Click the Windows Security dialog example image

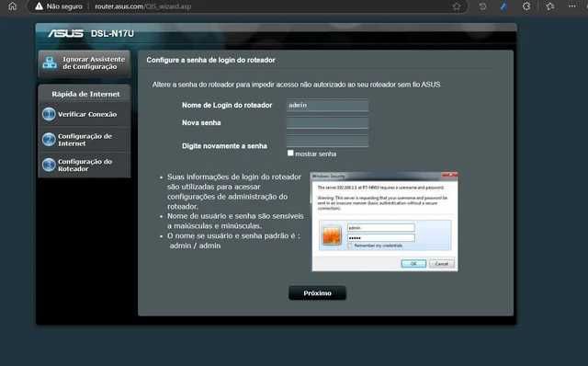[384, 222]
